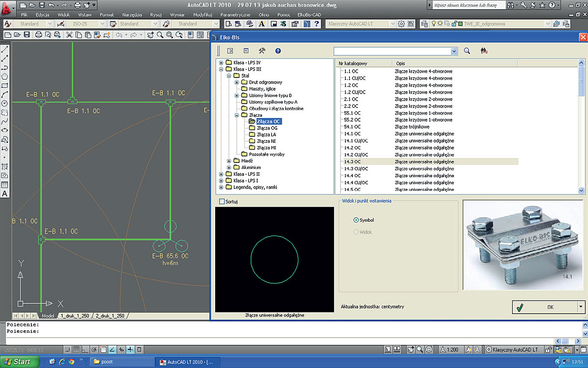The height and width of the screenshot is (368, 588).
Task: Click the tools (hammer and wrench) icon in Elko-Bis
Action: click(262, 51)
